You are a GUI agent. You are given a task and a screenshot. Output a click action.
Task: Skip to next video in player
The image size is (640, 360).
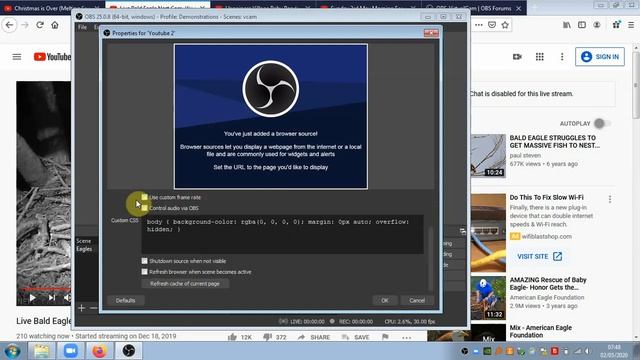51,298
